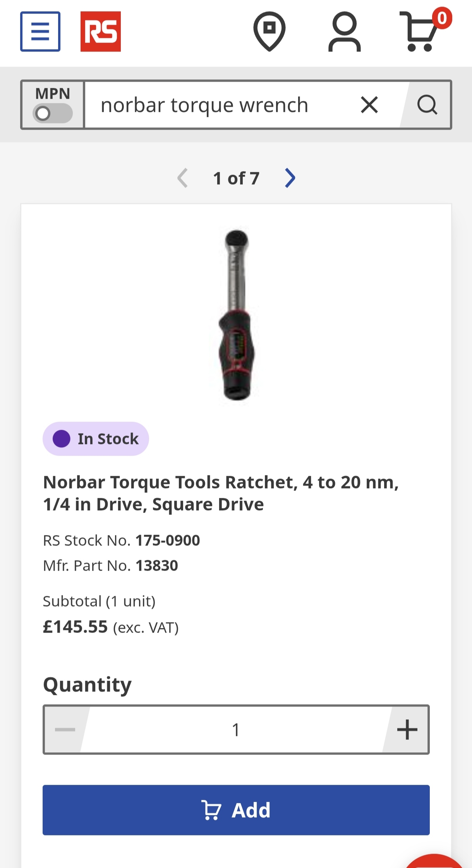Click the cart item count badge

point(442,18)
